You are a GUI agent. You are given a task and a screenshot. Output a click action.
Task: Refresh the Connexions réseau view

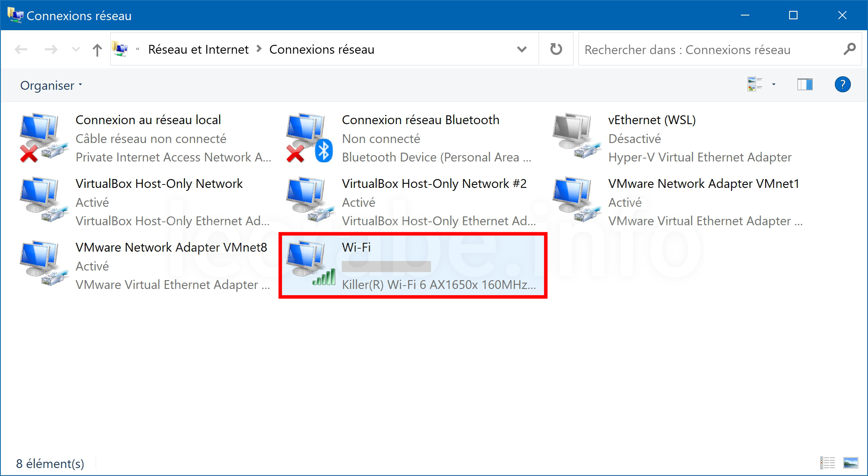(556, 49)
